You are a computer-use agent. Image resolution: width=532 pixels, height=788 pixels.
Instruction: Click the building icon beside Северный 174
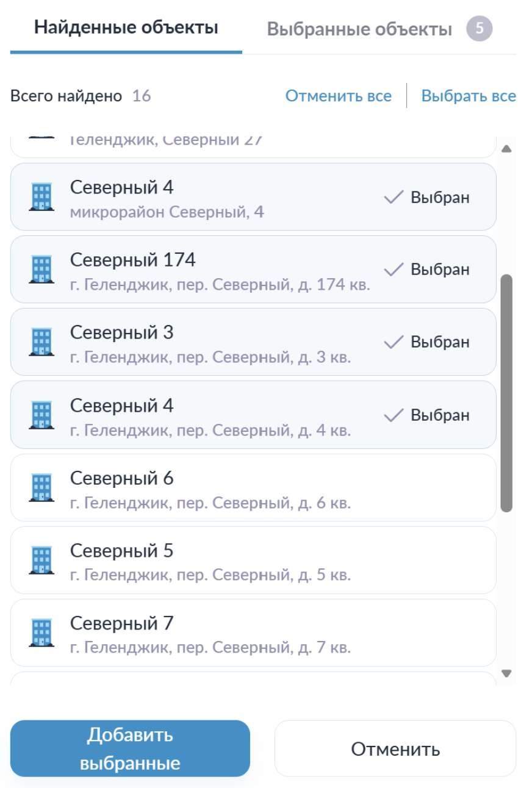click(41, 270)
